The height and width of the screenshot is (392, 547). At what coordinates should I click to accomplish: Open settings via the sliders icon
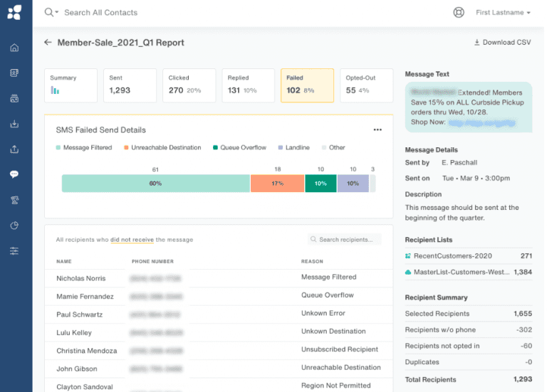click(x=14, y=251)
